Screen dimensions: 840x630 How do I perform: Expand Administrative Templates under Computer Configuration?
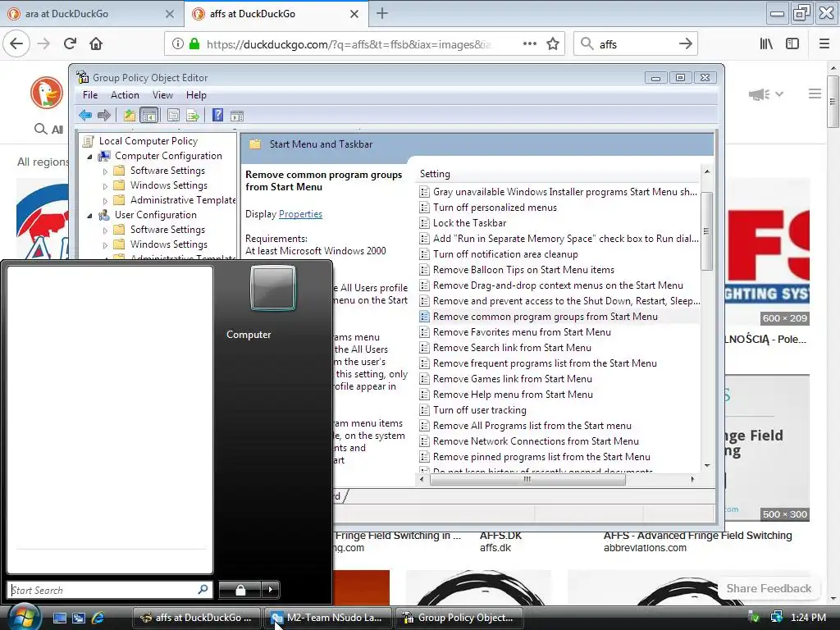[105, 201]
